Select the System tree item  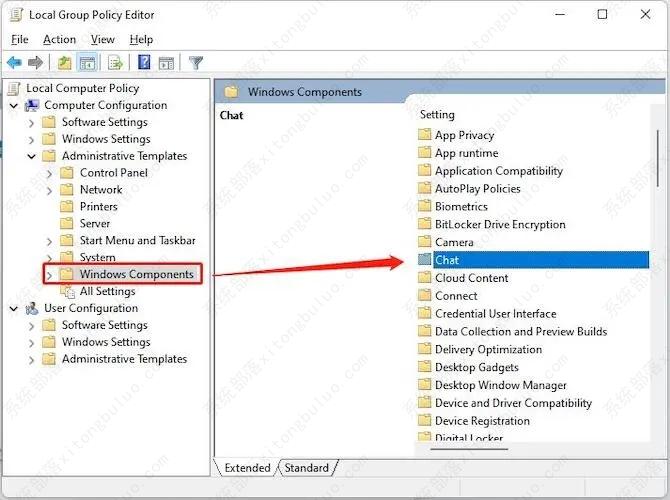[x=97, y=257]
